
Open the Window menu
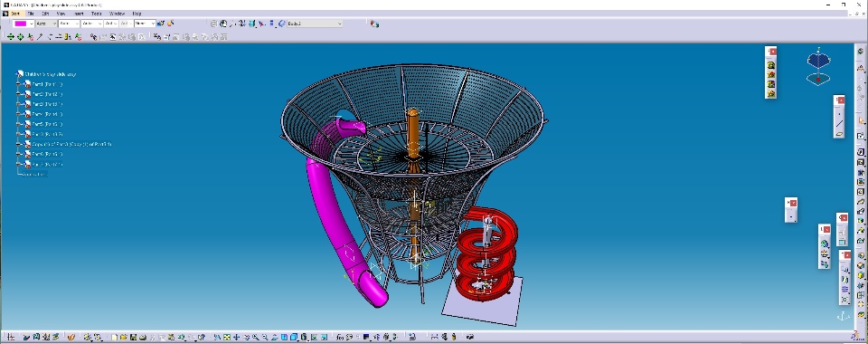click(117, 14)
